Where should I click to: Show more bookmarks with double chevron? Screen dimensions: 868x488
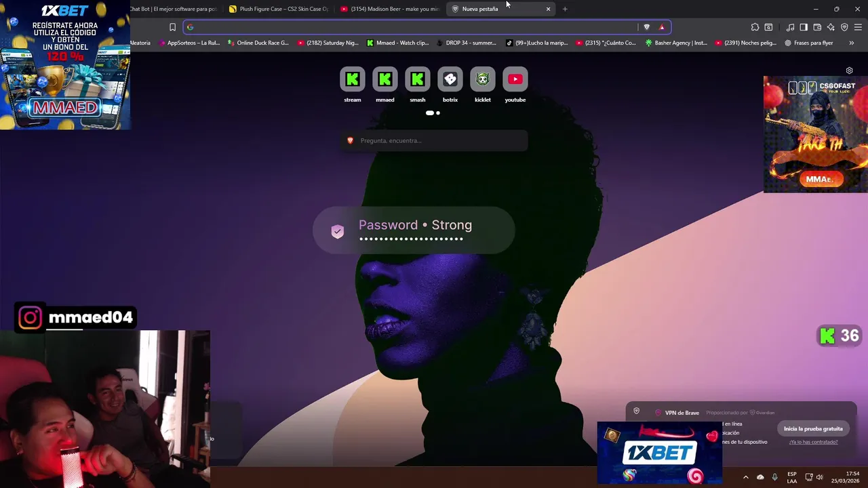point(851,43)
